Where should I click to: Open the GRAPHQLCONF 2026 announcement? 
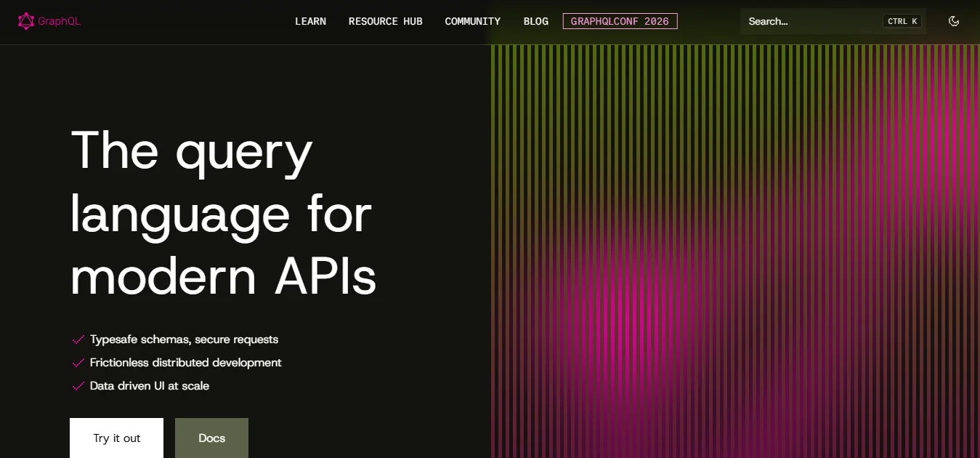[620, 21]
